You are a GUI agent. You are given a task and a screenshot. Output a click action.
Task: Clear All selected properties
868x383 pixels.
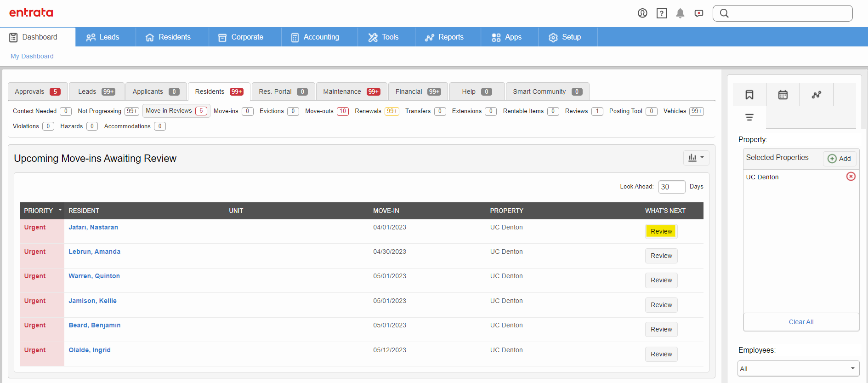(801, 322)
